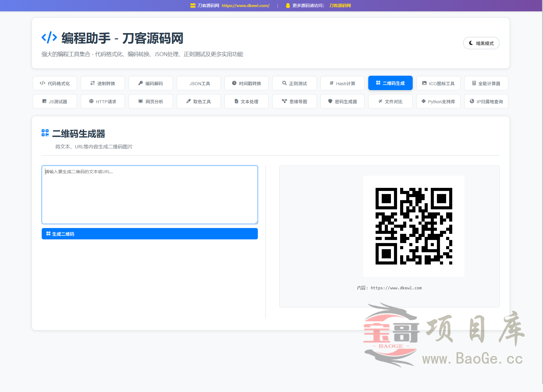Screen dimensions: 543x392
Task: Click the QR icon inside 生成二维码 button
Action: [x=48, y=234]
